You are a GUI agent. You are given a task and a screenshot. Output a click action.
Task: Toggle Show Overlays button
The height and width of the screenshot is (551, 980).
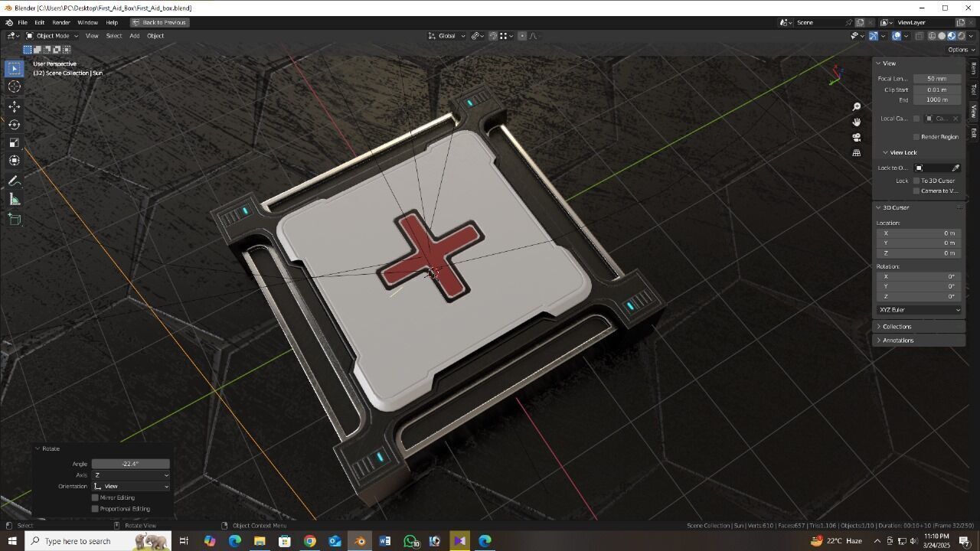coord(897,36)
